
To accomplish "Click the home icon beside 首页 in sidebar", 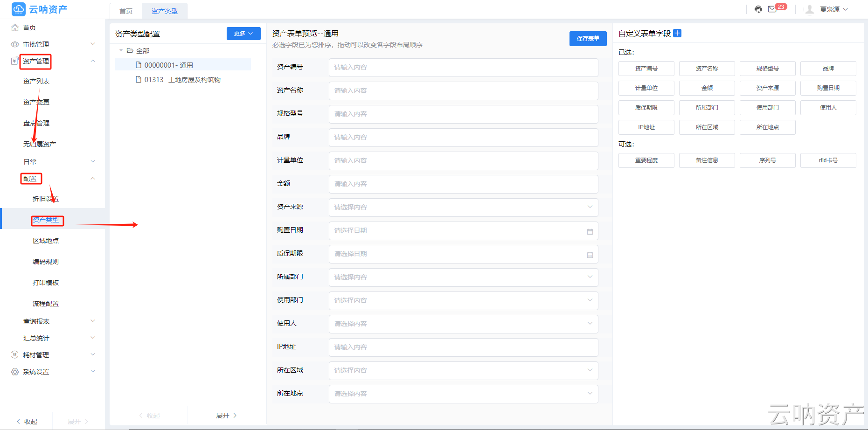I will (x=15, y=28).
